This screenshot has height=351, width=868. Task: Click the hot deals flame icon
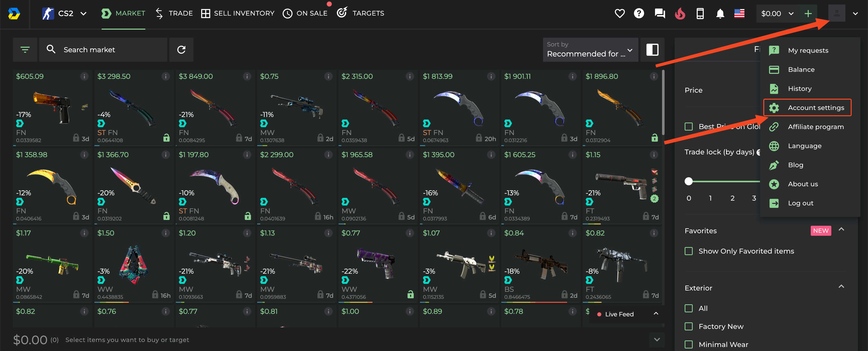pos(680,14)
